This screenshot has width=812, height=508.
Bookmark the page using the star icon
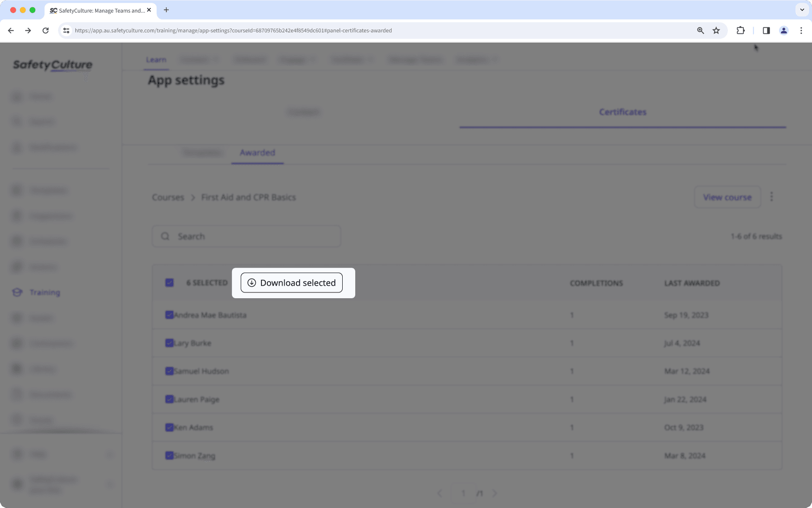coord(716,30)
